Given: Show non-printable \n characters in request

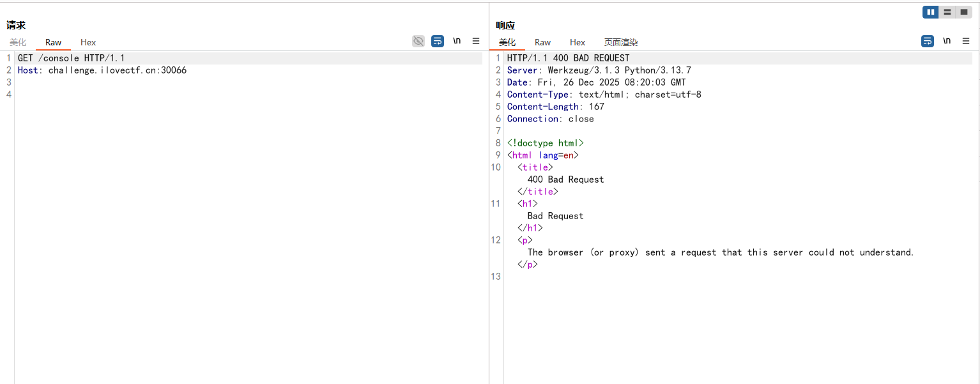Looking at the screenshot, I should [x=457, y=41].
